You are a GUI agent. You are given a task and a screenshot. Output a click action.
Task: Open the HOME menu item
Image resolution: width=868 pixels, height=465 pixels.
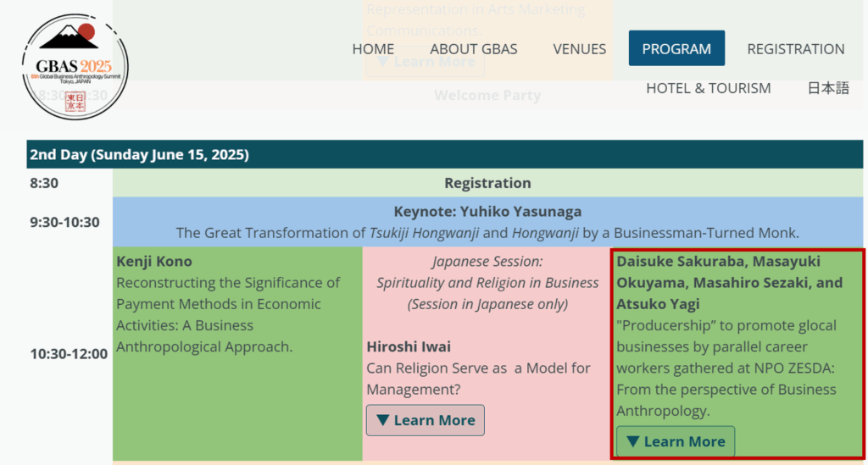pos(373,48)
